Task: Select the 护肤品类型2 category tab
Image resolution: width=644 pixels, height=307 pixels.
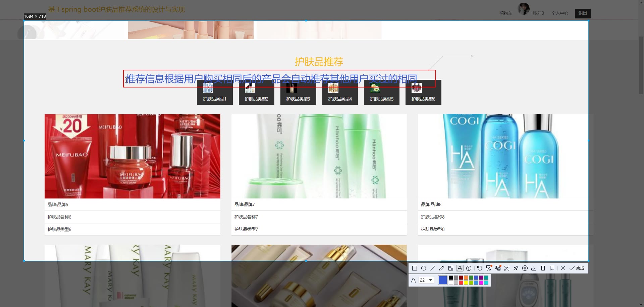Action: [257, 93]
